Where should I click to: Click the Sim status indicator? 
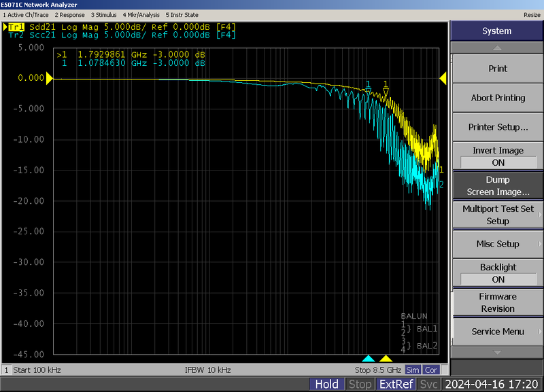coord(413,370)
